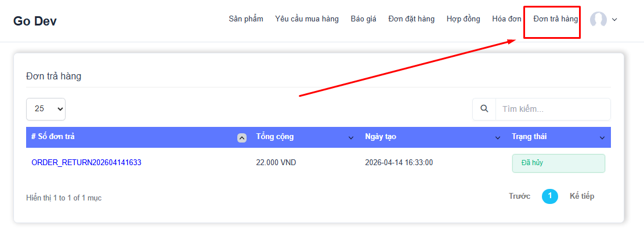Open the Hợp đồng section

click(x=463, y=19)
